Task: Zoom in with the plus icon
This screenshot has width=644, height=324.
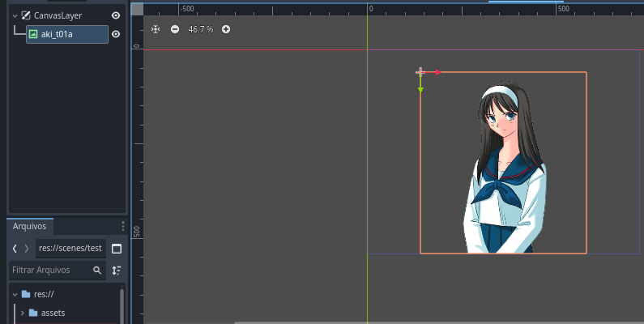Action: click(226, 29)
